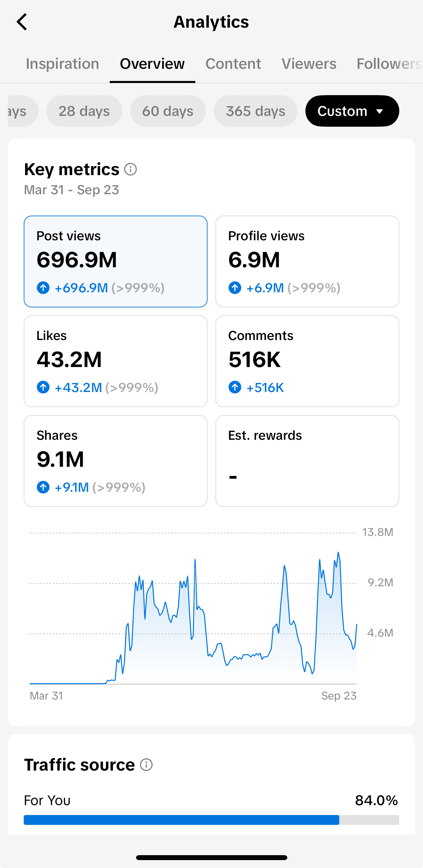Image resolution: width=423 pixels, height=868 pixels.
Task: Tap the back arrow icon
Action: pos(22,22)
